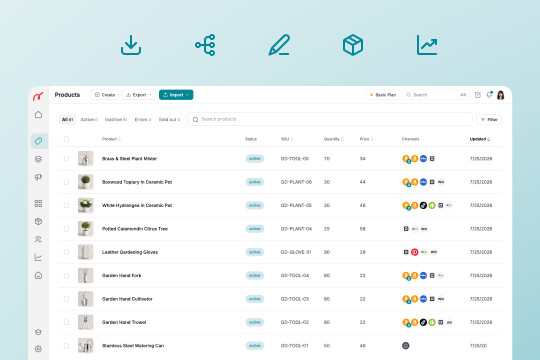This screenshot has height=360, width=540.
Task: Open the settings gear in sidebar
Action: click(x=38, y=349)
